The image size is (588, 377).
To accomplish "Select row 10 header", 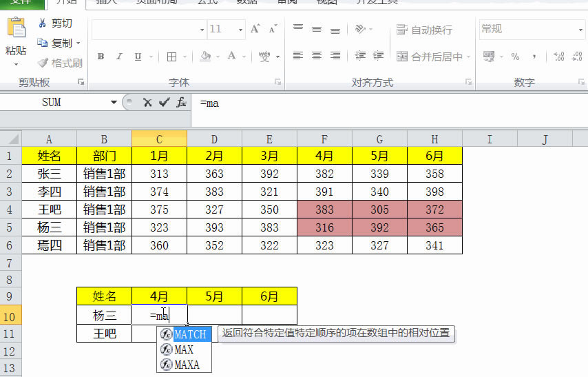I will (x=10, y=316).
